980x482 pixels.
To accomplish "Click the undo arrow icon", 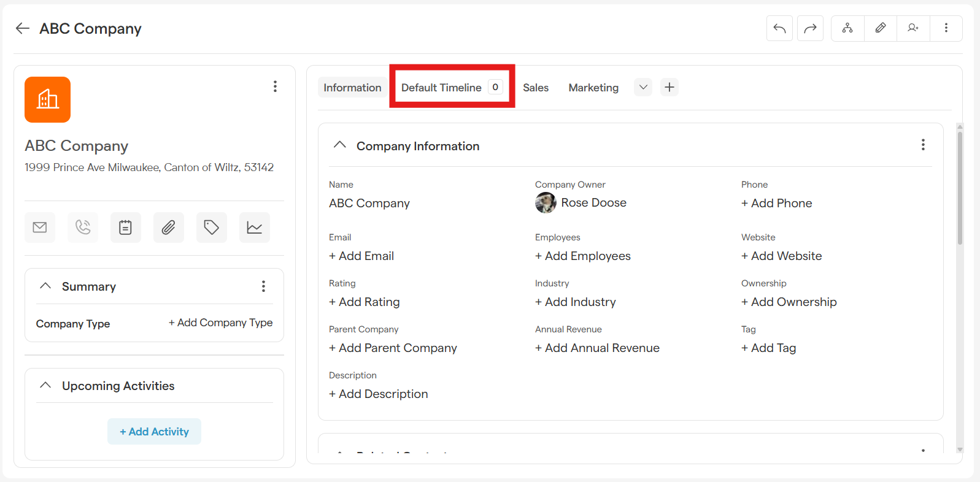I will [x=779, y=28].
